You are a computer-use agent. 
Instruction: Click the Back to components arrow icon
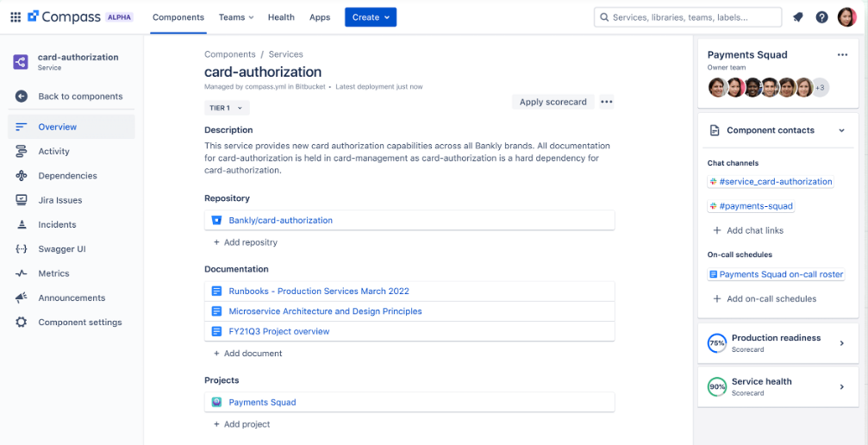click(21, 97)
